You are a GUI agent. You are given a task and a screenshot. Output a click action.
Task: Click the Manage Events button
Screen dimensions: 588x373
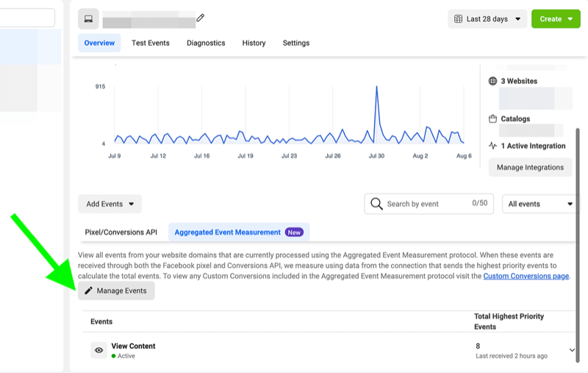pyautogui.click(x=116, y=291)
